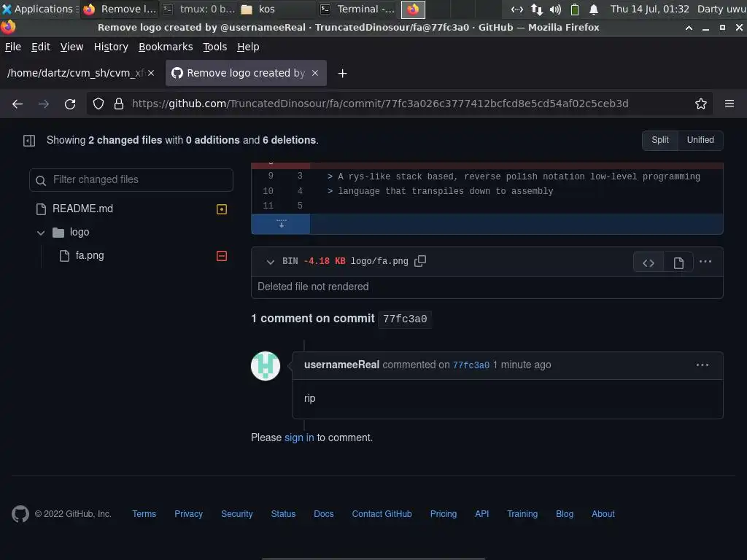The image size is (747, 560).
Task: Switch to tmux terminal taskbar item
Action: pyautogui.click(x=199, y=9)
